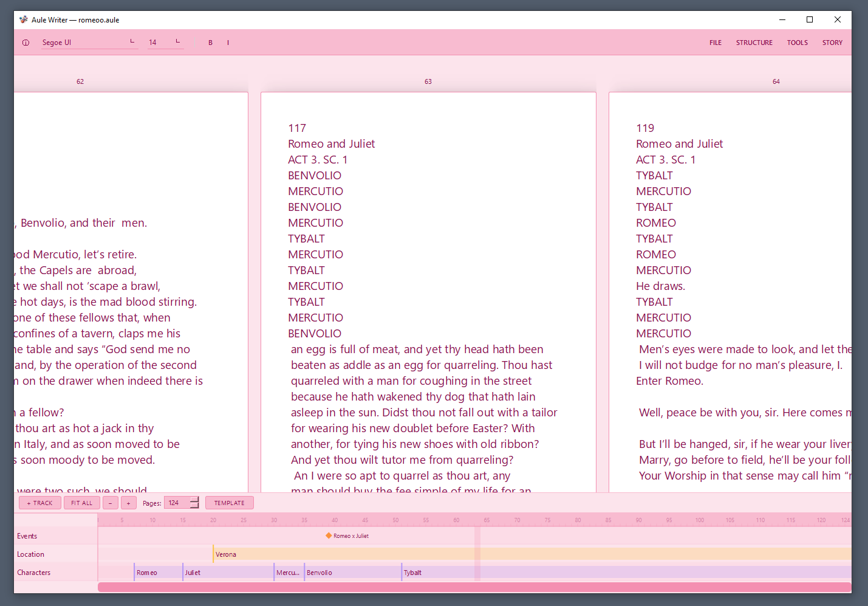Click the TEMPLATE button
Screen dimensions: 868x606
coord(230,503)
